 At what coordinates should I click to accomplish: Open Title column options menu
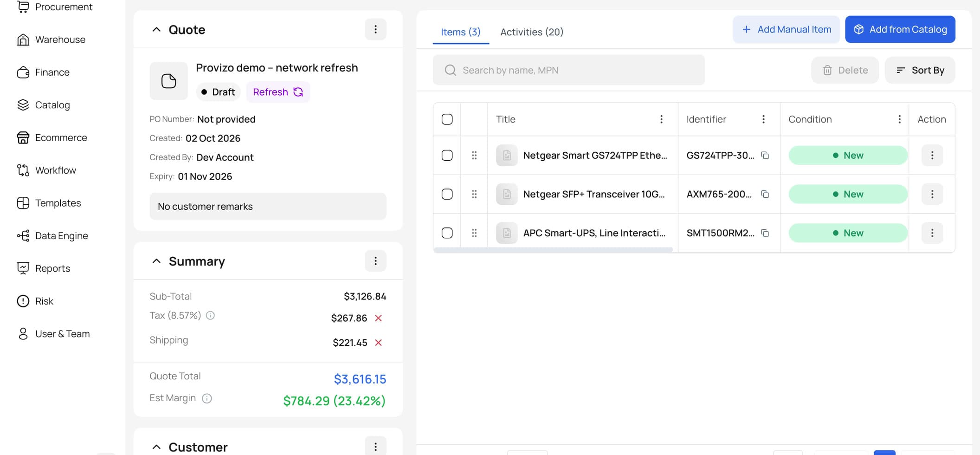661,119
